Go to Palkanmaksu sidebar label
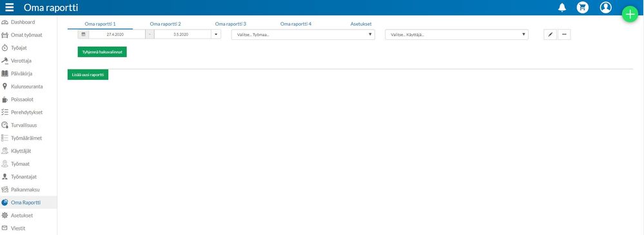 (x=26, y=190)
